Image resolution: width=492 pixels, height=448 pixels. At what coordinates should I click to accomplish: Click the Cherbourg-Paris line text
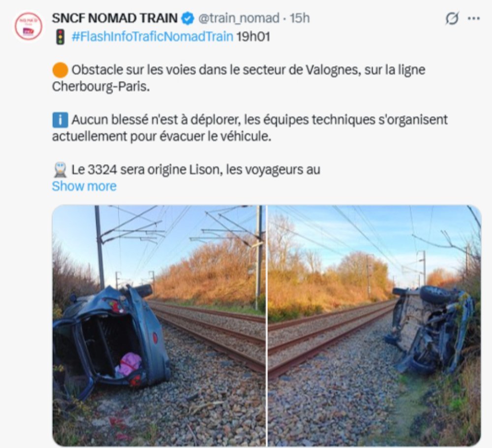tap(101, 86)
